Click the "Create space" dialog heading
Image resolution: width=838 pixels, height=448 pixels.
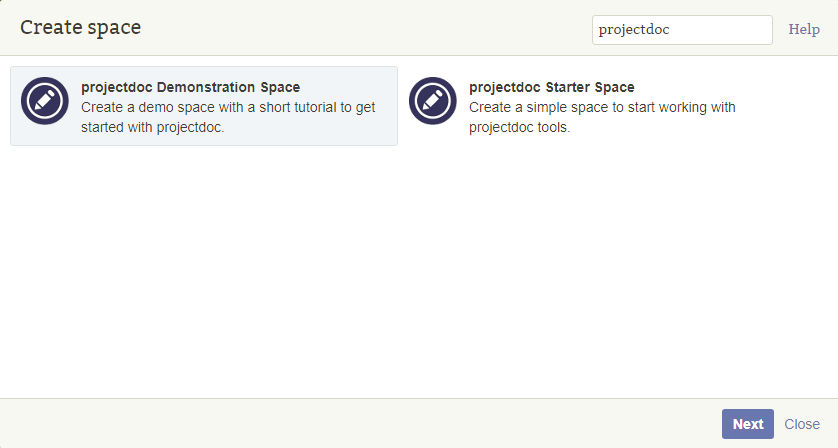pyautogui.click(x=81, y=28)
